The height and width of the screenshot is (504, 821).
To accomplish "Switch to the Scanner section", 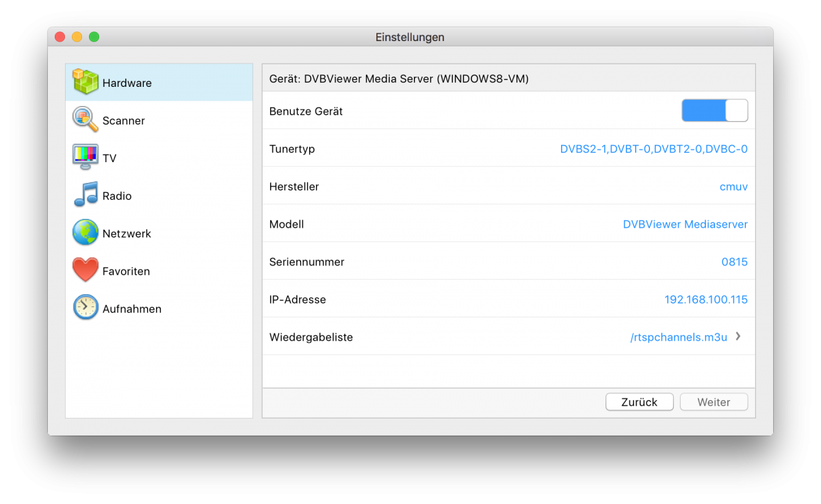I will pyautogui.click(x=159, y=120).
